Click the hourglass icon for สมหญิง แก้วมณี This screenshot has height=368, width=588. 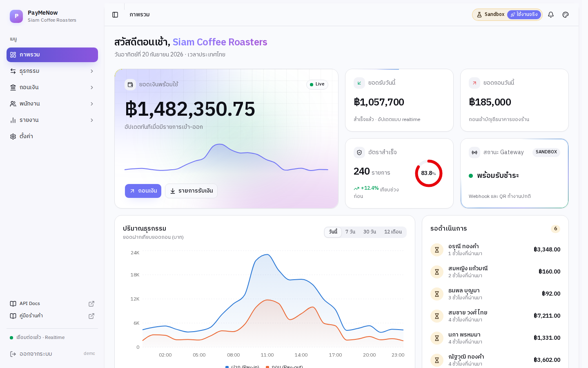(x=437, y=272)
